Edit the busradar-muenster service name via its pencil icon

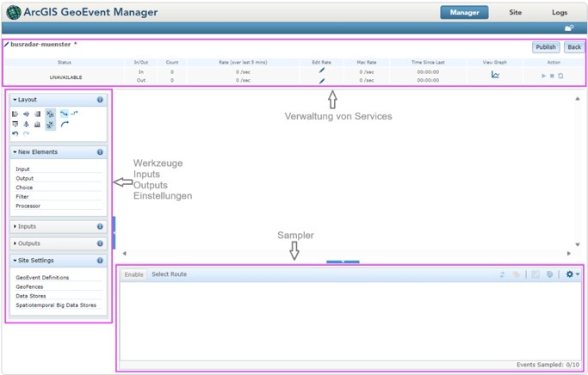[6, 44]
